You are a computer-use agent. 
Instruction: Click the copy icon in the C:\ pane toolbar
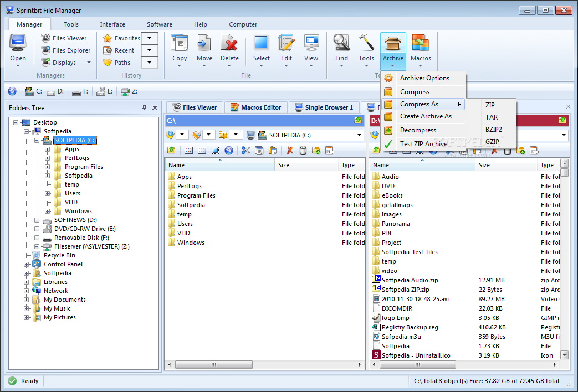point(259,150)
